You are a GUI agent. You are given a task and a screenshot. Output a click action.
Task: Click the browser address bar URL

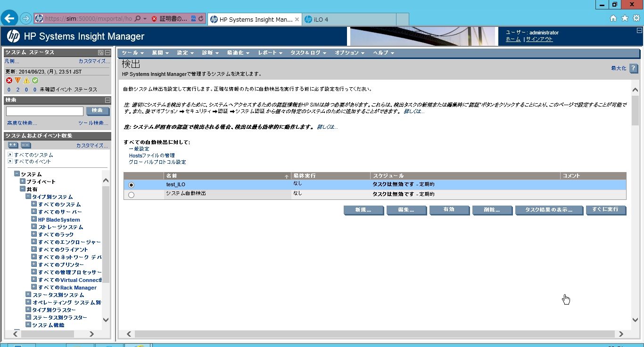pyautogui.click(x=88, y=19)
